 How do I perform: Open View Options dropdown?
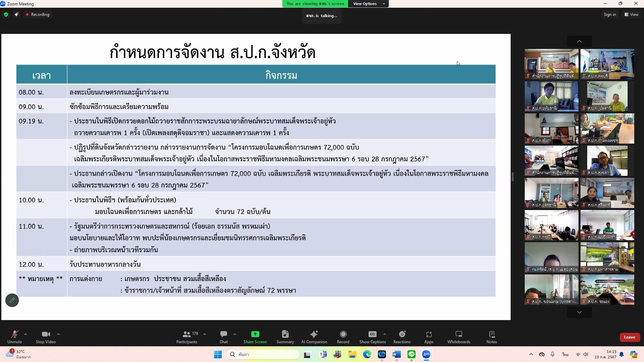click(x=369, y=4)
